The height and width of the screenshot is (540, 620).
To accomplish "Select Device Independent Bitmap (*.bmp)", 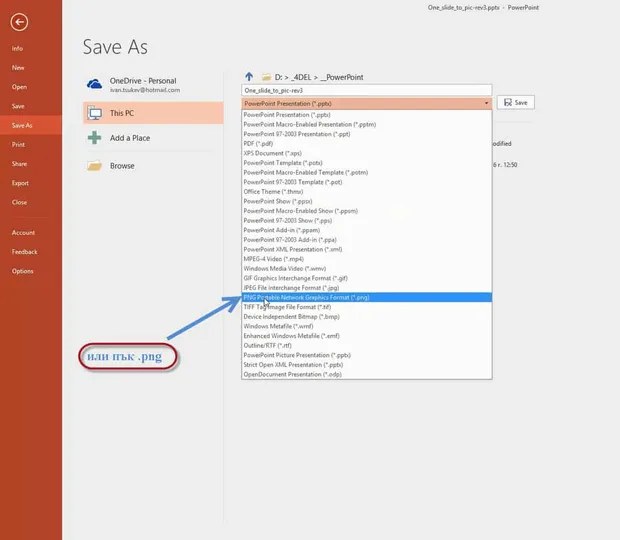I will (367, 317).
